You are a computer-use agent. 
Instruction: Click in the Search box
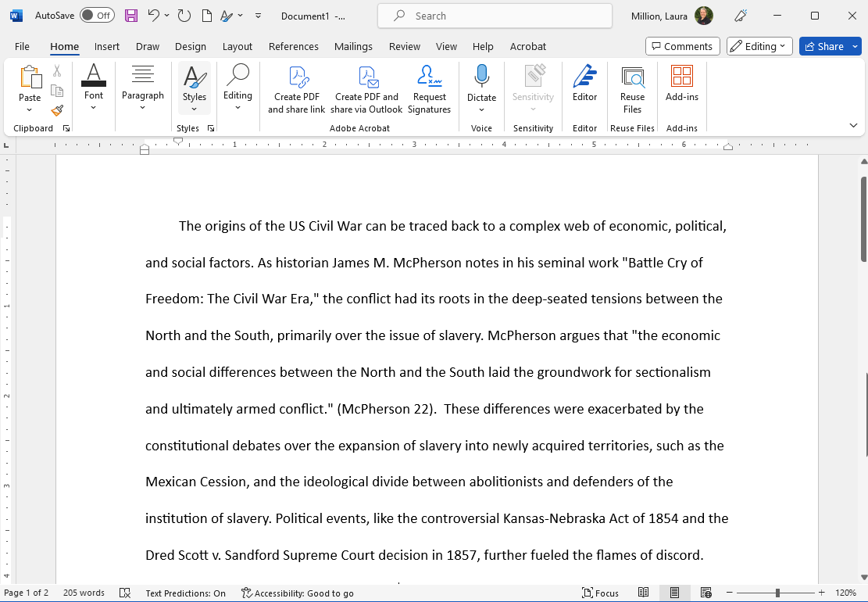coord(495,16)
